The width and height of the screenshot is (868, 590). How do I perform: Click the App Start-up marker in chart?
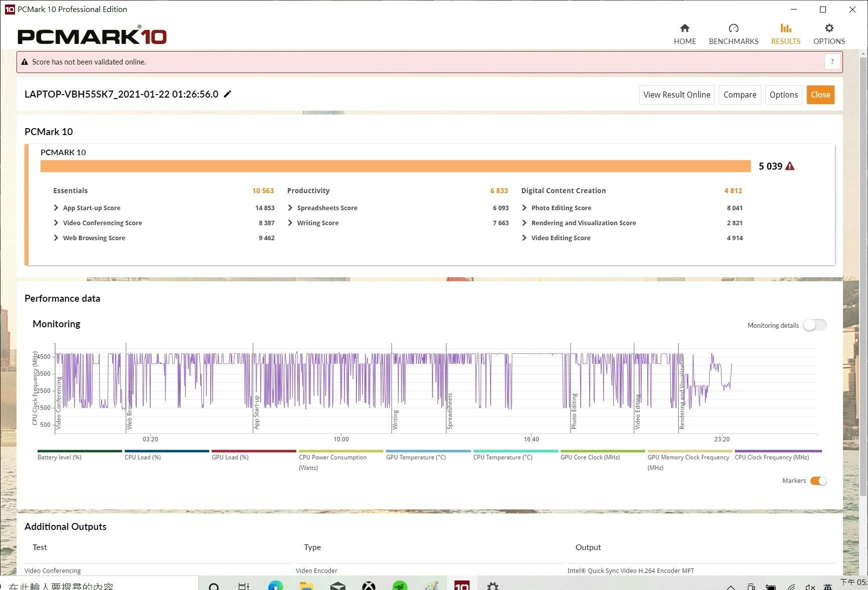click(256, 412)
